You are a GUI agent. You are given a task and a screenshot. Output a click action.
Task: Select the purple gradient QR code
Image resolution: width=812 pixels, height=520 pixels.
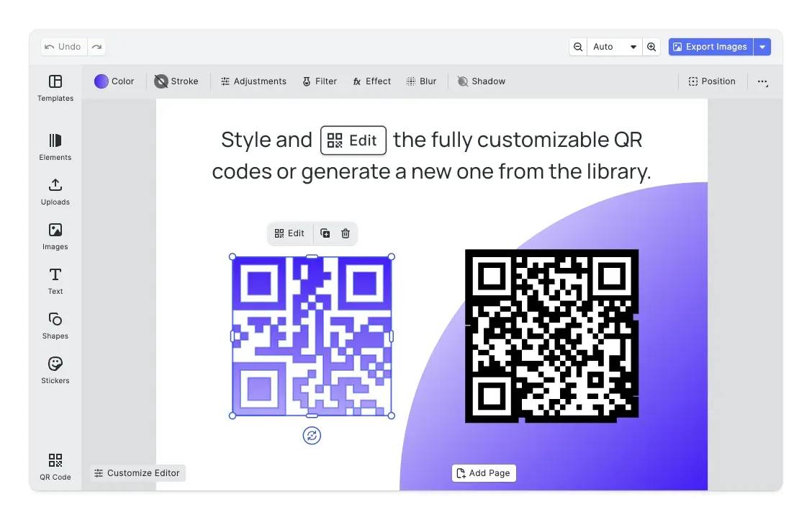coord(312,336)
